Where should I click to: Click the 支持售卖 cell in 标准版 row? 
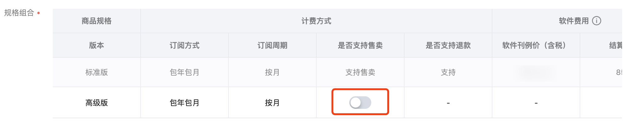coord(360,72)
